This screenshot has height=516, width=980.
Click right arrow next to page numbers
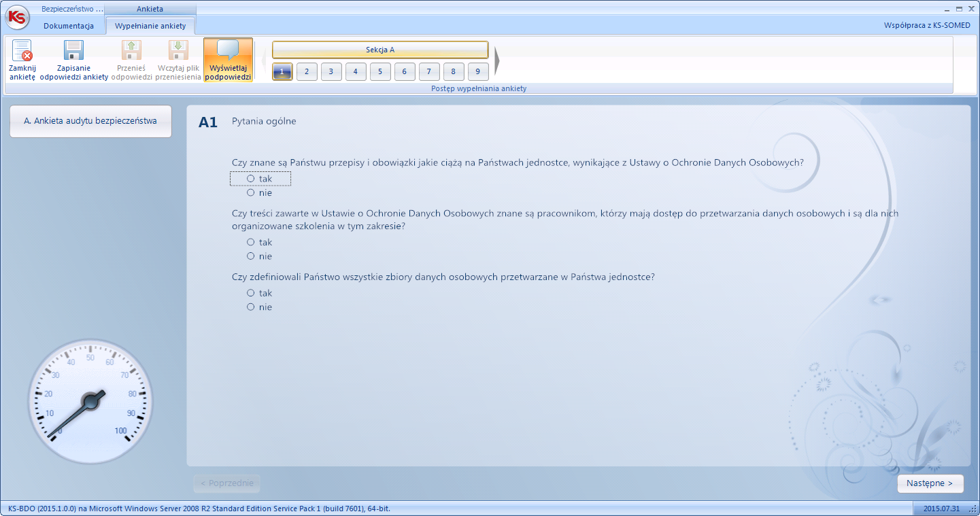point(497,61)
